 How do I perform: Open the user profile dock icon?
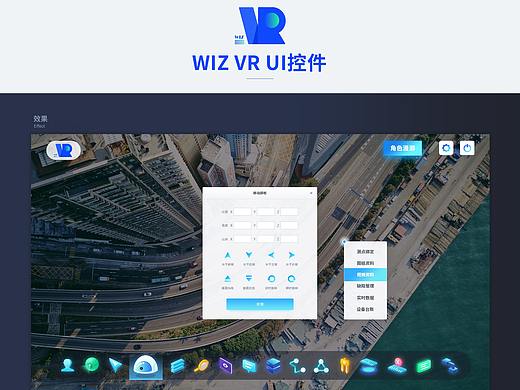(68, 366)
